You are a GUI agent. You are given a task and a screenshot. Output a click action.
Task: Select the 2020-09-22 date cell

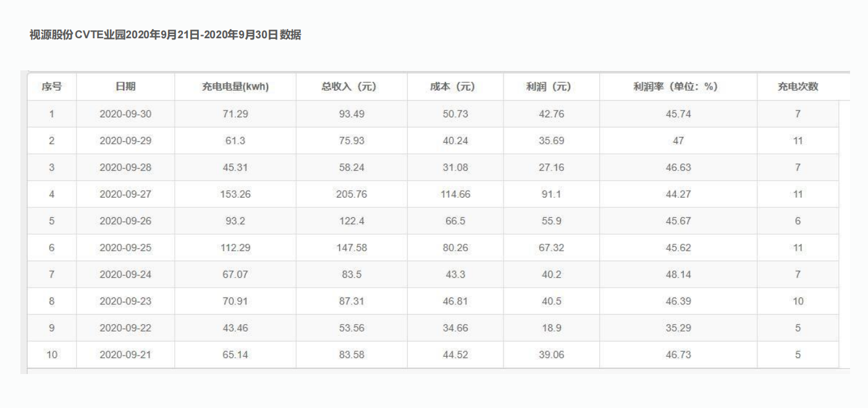click(125, 328)
